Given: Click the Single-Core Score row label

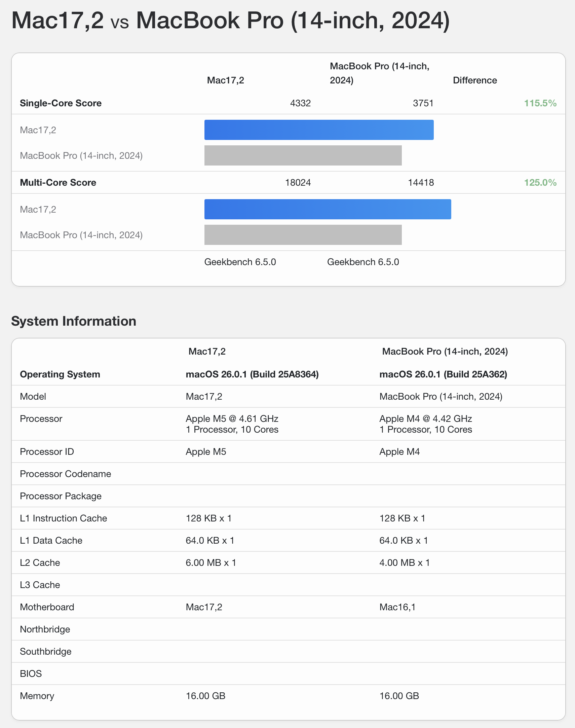Looking at the screenshot, I should click(61, 103).
